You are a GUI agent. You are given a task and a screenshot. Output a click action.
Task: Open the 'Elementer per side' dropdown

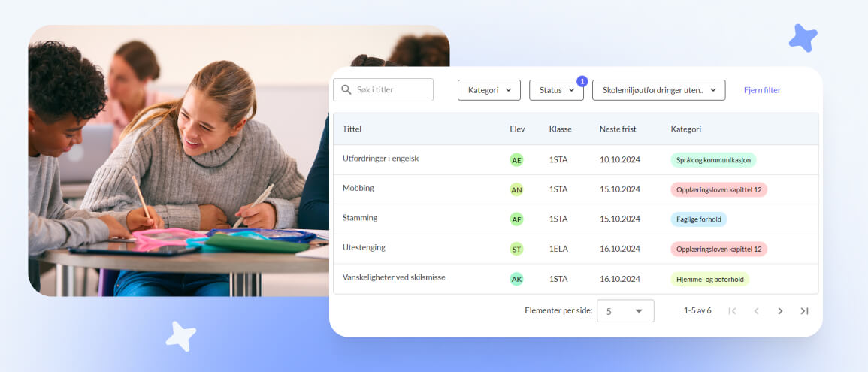(625, 311)
